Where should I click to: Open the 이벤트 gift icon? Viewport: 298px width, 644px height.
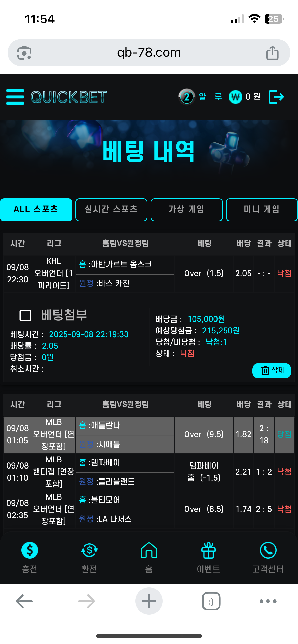point(208,550)
